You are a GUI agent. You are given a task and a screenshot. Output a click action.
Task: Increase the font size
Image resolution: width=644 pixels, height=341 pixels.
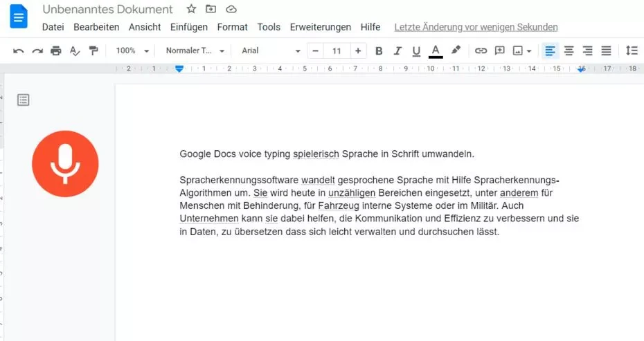click(x=358, y=51)
